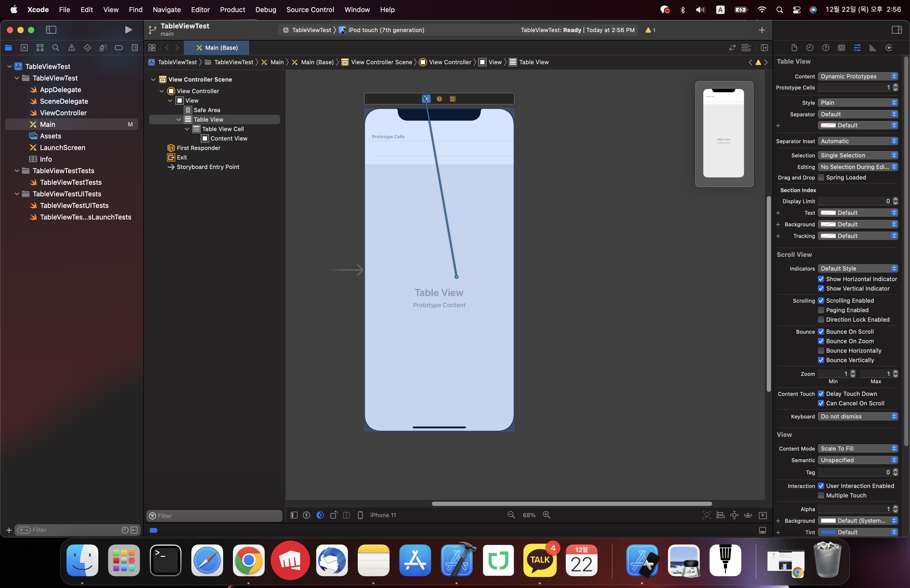Click the Run play button
This screenshot has height=588, width=910.
[x=128, y=30]
